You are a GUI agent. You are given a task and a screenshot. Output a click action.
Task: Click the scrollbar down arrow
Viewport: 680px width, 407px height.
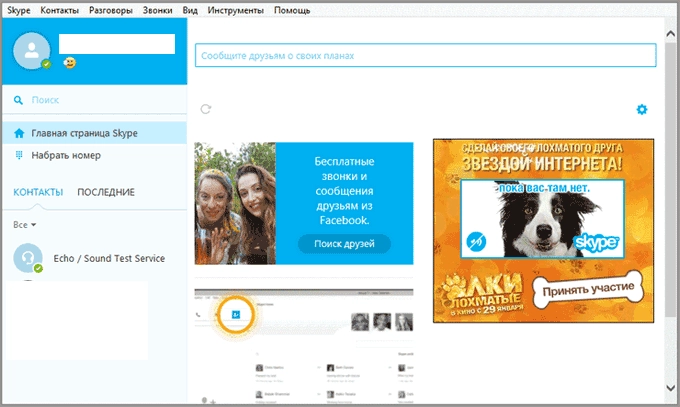670,387
